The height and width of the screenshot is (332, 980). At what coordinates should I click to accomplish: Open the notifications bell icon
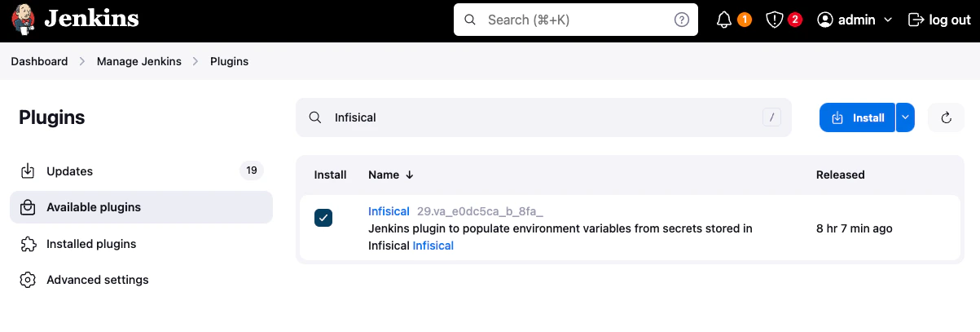724,20
